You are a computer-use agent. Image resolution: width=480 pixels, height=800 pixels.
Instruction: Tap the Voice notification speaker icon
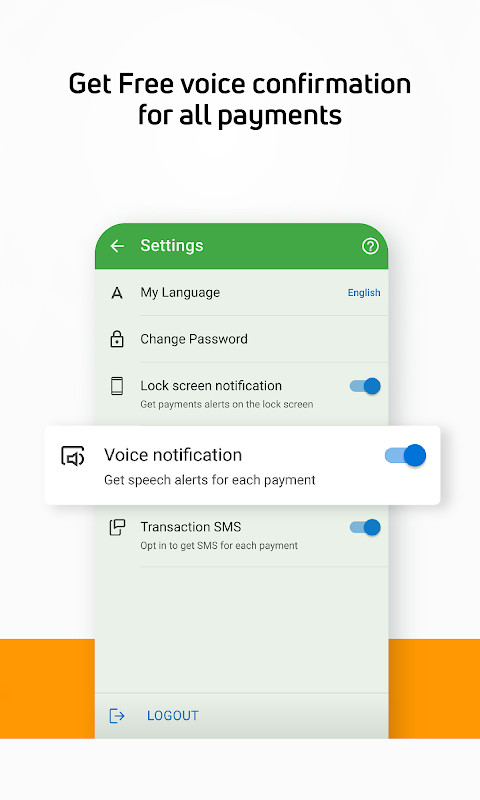pyautogui.click(x=73, y=457)
